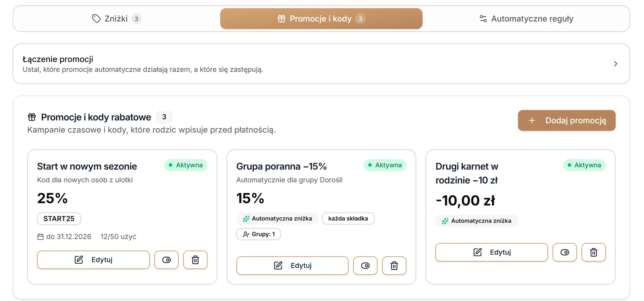Open the Automatyczne reguły tab
644x301 pixels.
coord(526,18)
